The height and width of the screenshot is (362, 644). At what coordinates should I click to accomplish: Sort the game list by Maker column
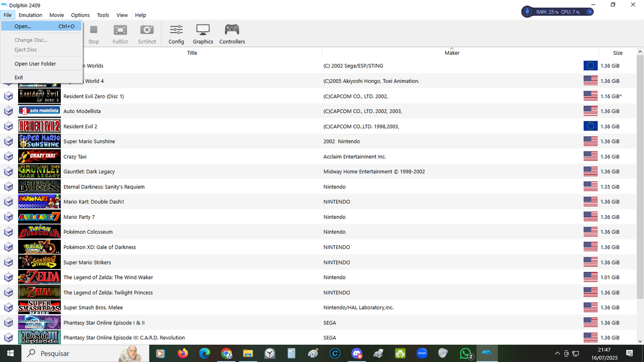coord(452,53)
